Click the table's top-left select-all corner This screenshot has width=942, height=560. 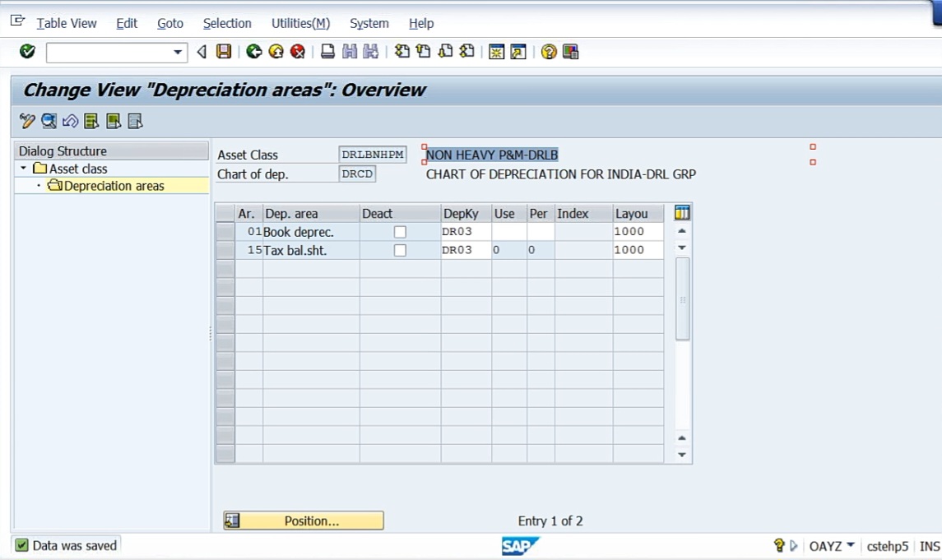(225, 213)
